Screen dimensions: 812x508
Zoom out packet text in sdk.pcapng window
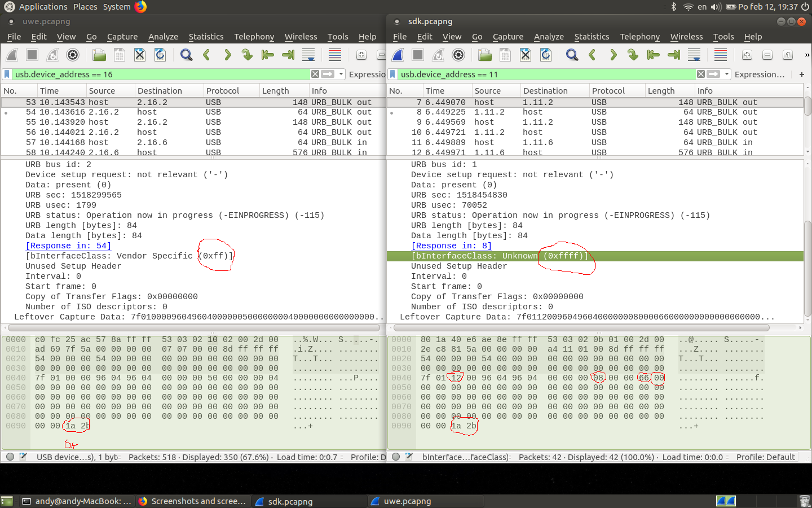click(x=767, y=55)
